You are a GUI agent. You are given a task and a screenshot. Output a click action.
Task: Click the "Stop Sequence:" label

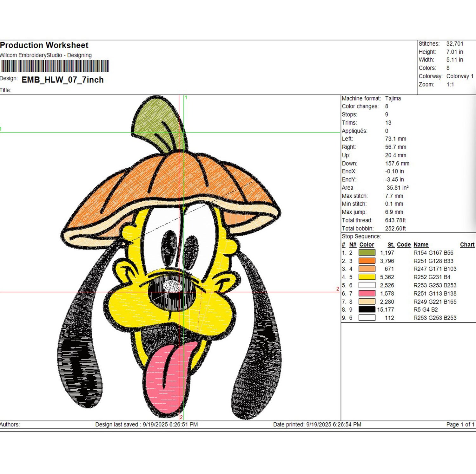tap(361, 237)
